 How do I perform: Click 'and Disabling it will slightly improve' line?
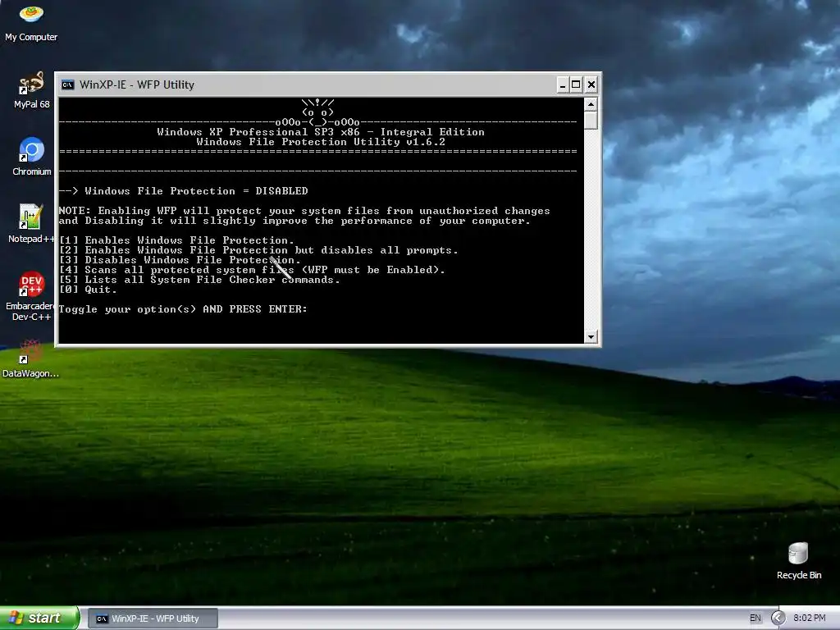click(294, 221)
